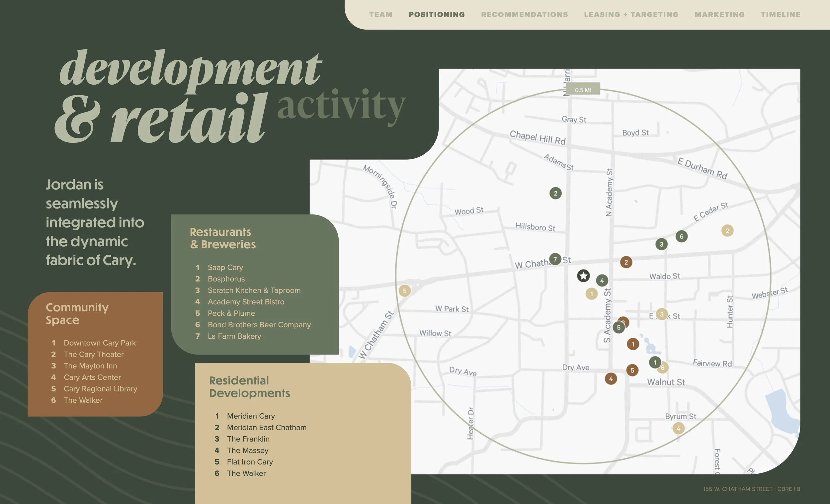Click green map marker 5 Peck & Plume
Viewport: 830px width, 504px height.
(619, 327)
